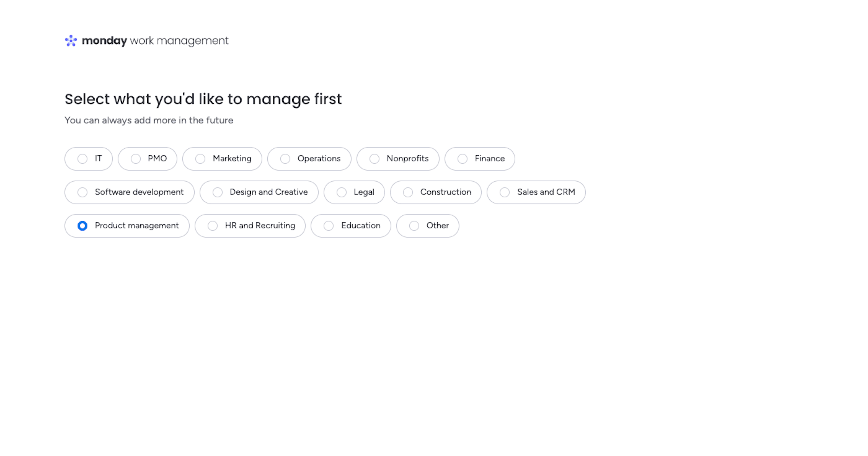
Task: Click the Sales and CRM label text
Action: 546,192
